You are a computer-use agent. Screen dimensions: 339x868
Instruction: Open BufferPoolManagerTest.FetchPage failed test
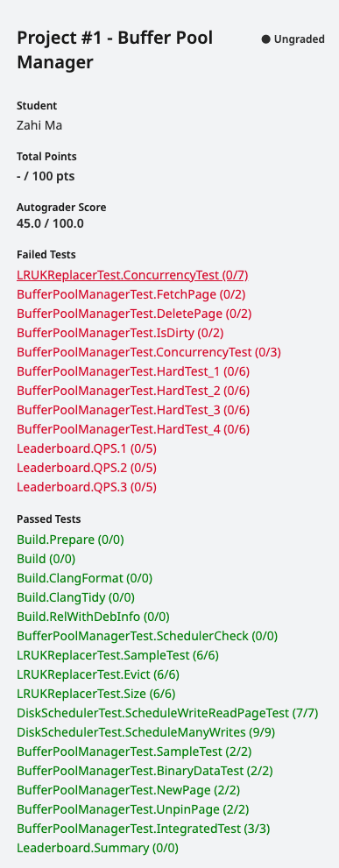click(131, 294)
